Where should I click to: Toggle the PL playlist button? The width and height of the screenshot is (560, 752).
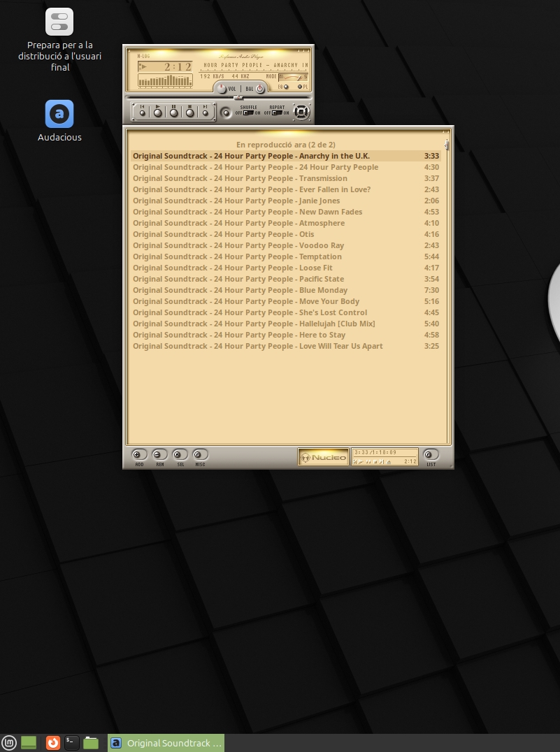(301, 87)
